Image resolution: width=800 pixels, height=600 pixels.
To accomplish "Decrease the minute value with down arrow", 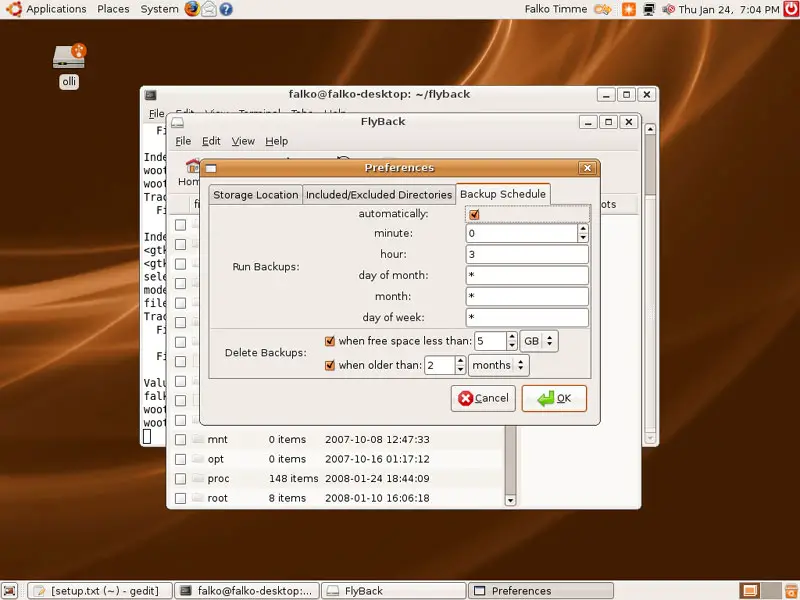I will (x=583, y=238).
